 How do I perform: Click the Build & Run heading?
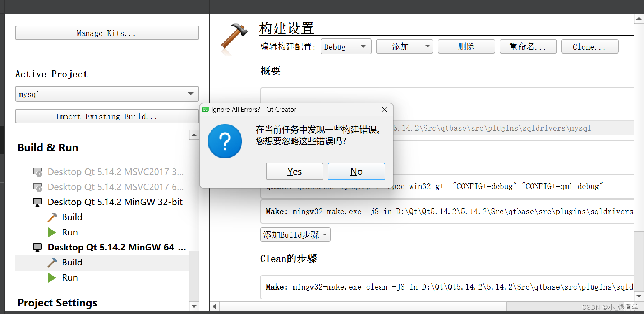coord(48,148)
